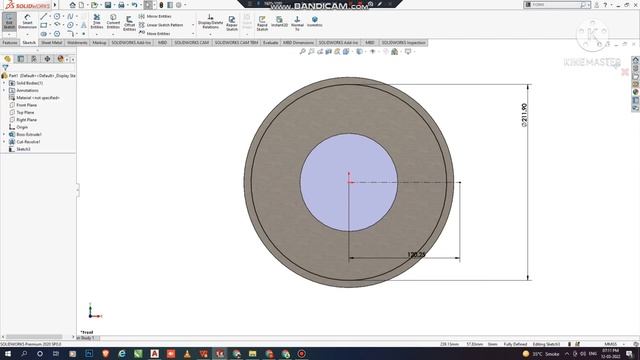Viewport: 640px width, 360px height.
Task: Click the Offset Entities tool
Action: coord(129,23)
